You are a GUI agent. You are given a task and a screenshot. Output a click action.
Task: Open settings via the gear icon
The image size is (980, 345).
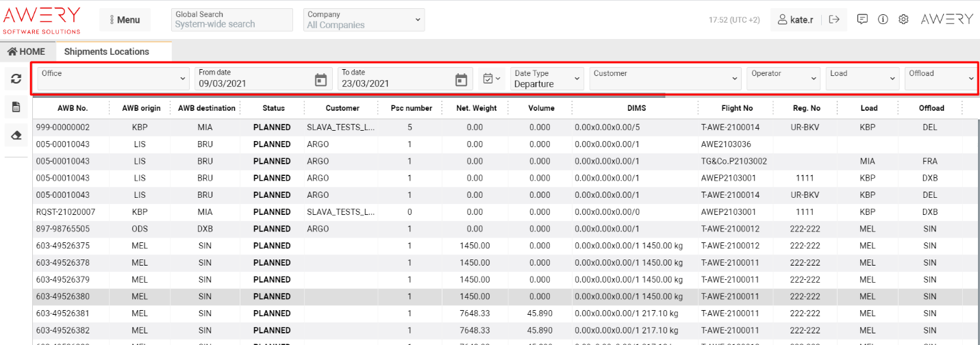click(x=903, y=19)
